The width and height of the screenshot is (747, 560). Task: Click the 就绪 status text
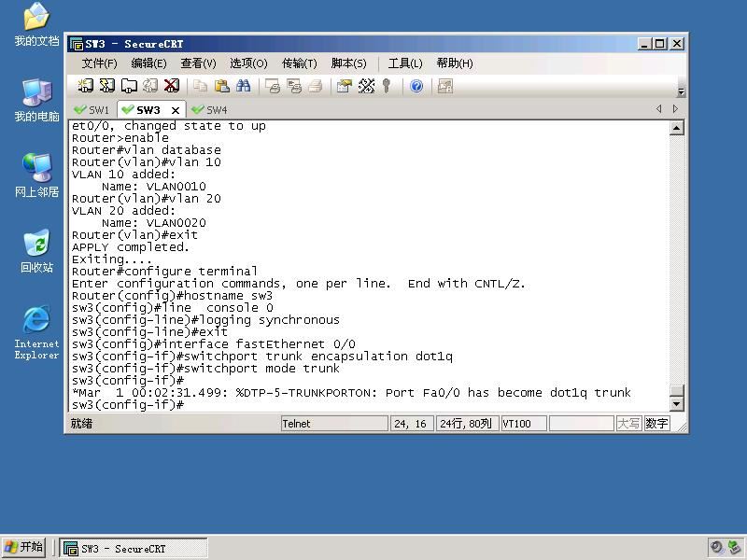pyautogui.click(x=81, y=424)
